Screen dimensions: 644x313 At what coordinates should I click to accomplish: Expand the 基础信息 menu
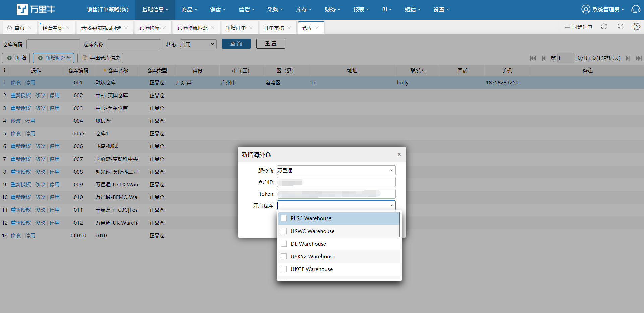pos(155,10)
